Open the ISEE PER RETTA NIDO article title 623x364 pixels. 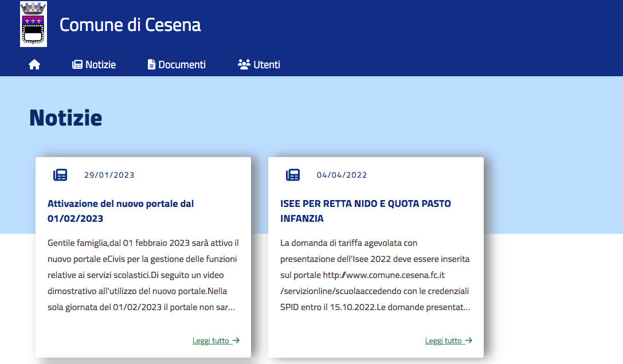click(365, 211)
